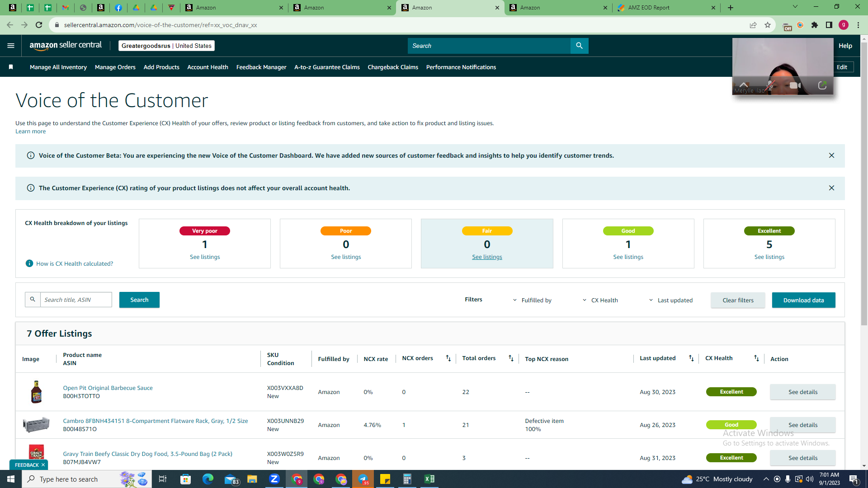Viewport: 868px width, 488px height.
Task: Click Download data button
Action: pyautogui.click(x=803, y=300)
